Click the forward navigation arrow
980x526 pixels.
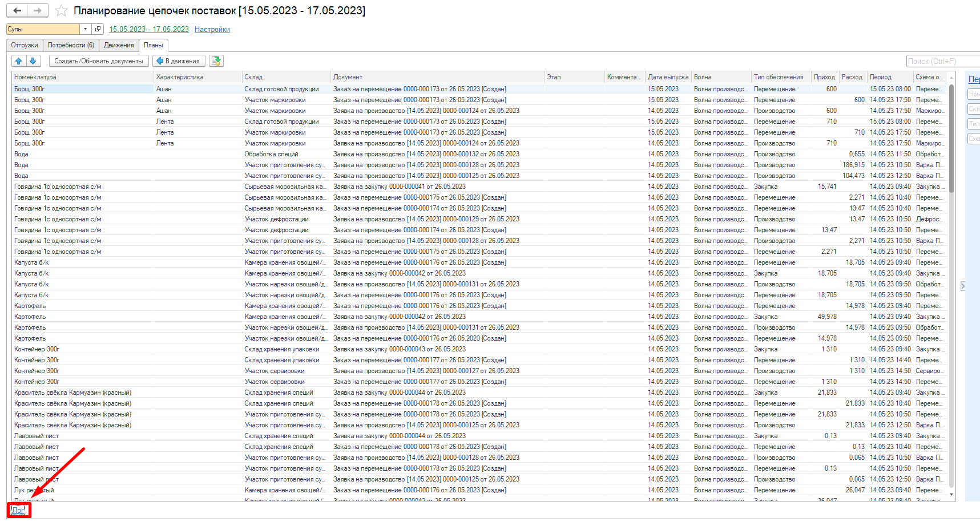(x=38, y=10)
